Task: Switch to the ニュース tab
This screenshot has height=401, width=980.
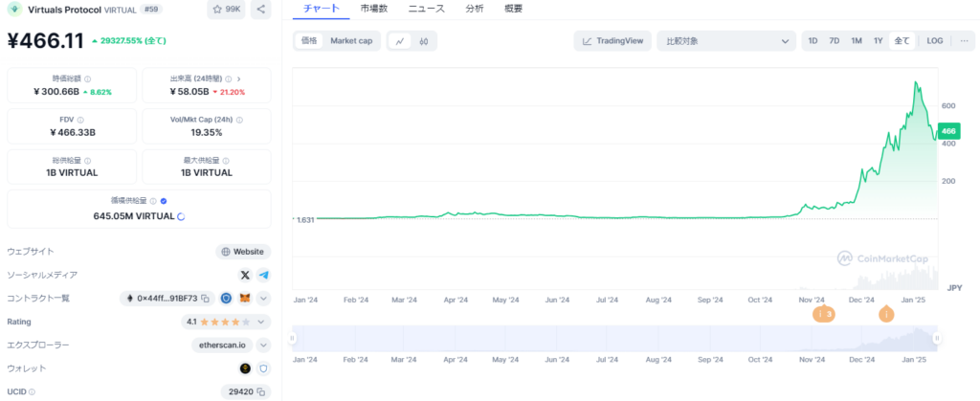Action: click(426, 9)
